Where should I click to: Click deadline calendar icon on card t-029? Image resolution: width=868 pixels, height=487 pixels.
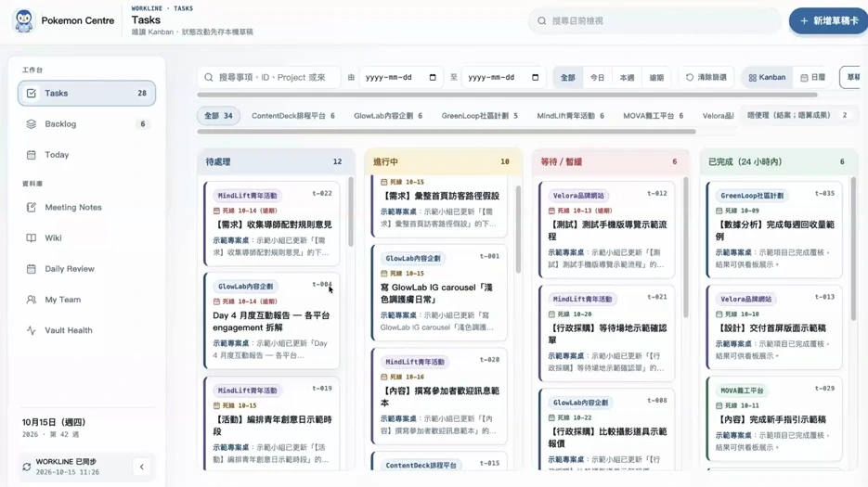pos(719,405)
